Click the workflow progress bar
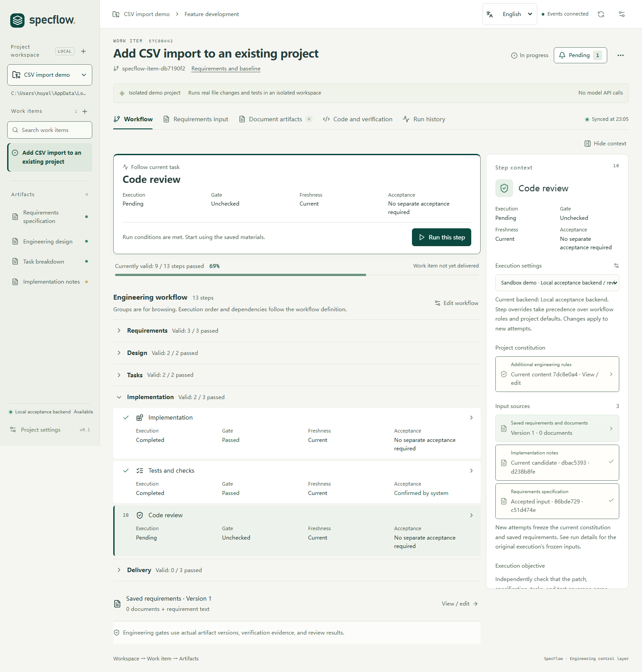Screen dimensions: 642x672 297,275
